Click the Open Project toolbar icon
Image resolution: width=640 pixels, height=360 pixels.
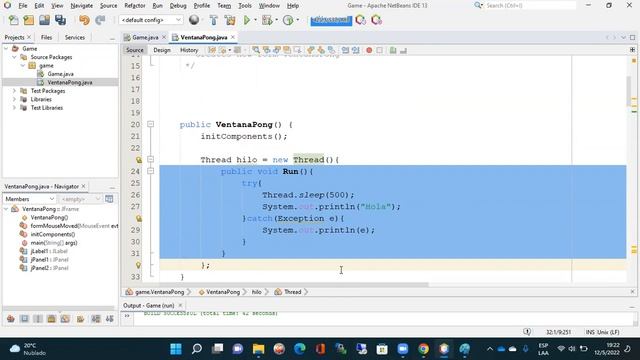(x=44, y=20)
